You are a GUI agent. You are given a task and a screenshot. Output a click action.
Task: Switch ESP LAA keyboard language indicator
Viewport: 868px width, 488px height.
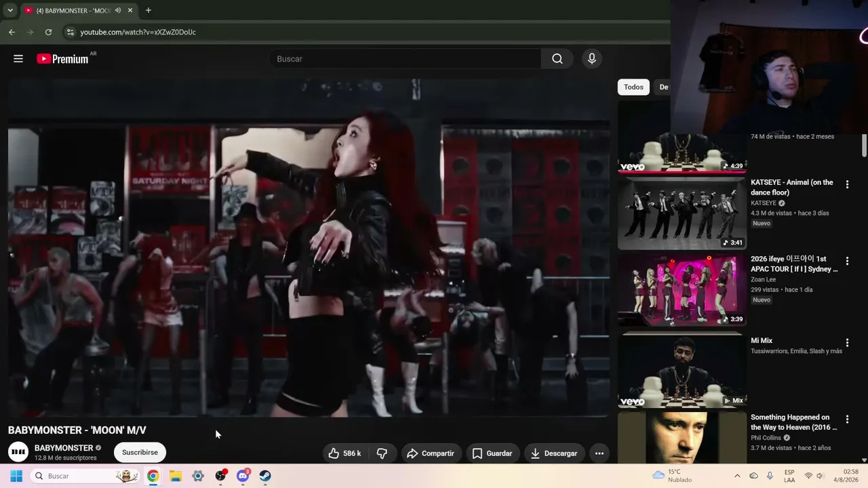[x=789, y=476]
